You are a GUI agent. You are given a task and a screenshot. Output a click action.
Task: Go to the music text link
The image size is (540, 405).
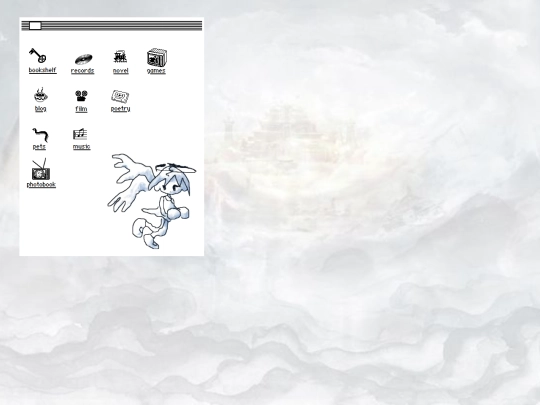[82, 147]
